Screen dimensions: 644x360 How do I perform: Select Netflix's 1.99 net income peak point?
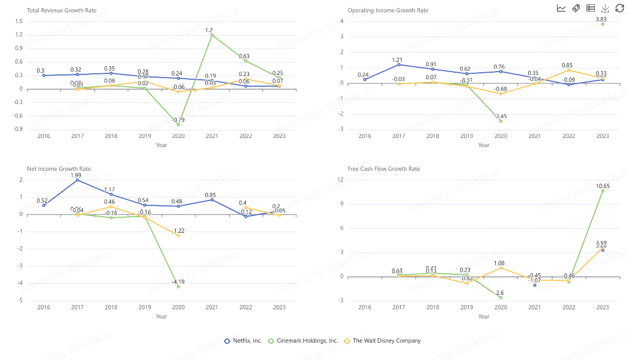[x=77, y=180]
